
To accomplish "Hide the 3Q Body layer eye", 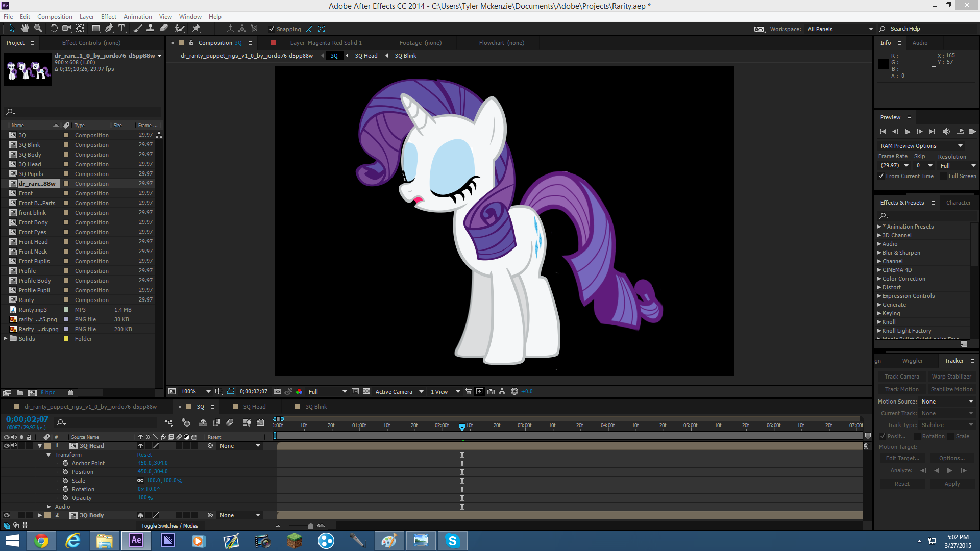I will click(7, 515).
